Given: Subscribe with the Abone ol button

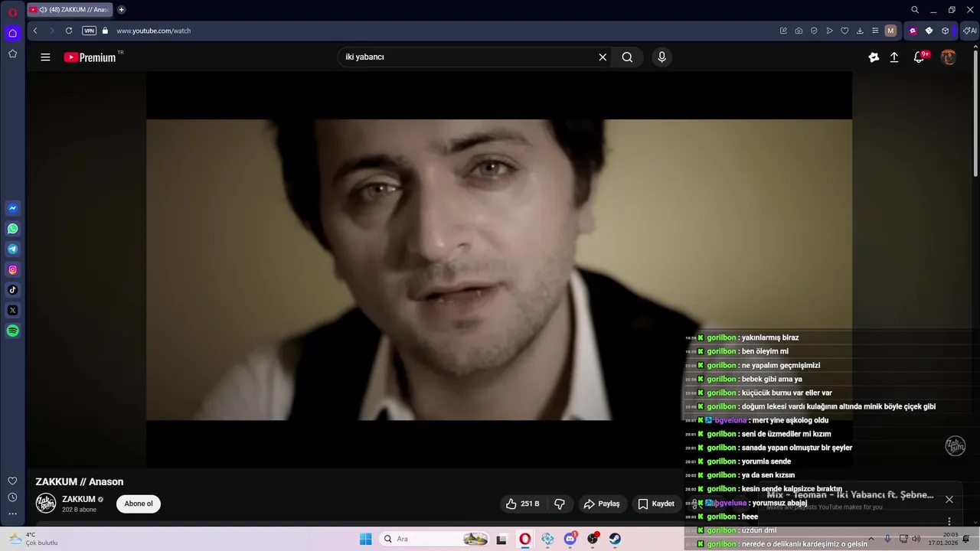Looking at the screenshot, I should pyautogui.click(x=139, y=504).
